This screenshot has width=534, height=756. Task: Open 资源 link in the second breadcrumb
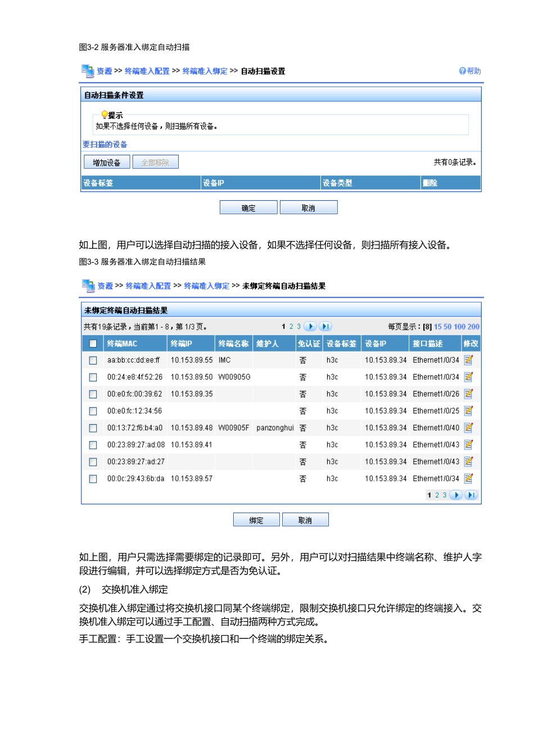pos(105,286)
